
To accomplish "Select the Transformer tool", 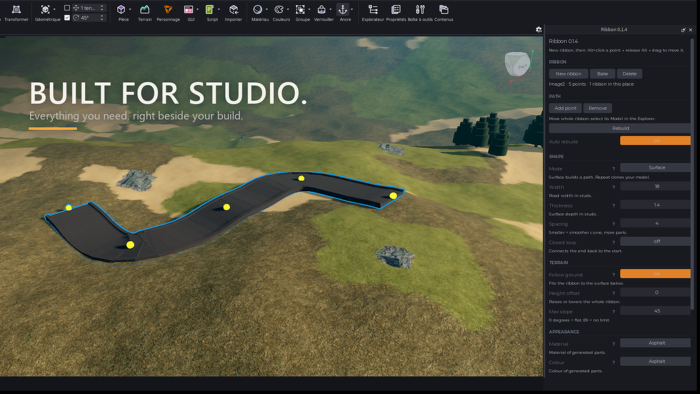I will (17, 12).
